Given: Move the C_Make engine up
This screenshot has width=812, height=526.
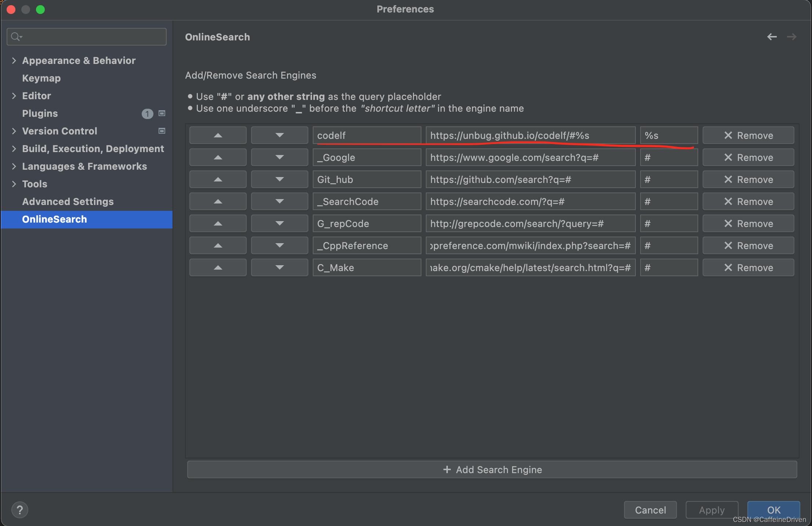Looking at the screenshot, I should pyautogui.click(x=218, y=267).
